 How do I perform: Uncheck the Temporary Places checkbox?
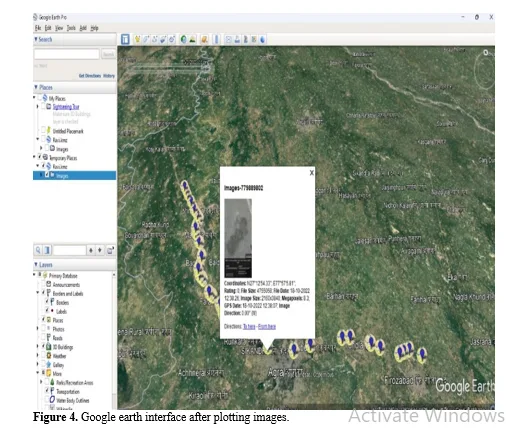(39, 157)
